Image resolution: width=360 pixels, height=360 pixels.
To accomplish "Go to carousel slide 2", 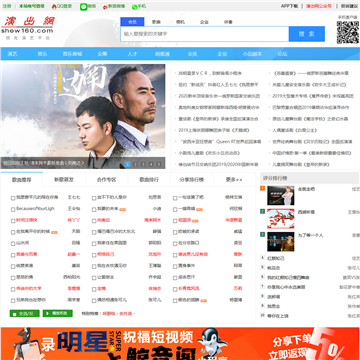I will [135, 164].
